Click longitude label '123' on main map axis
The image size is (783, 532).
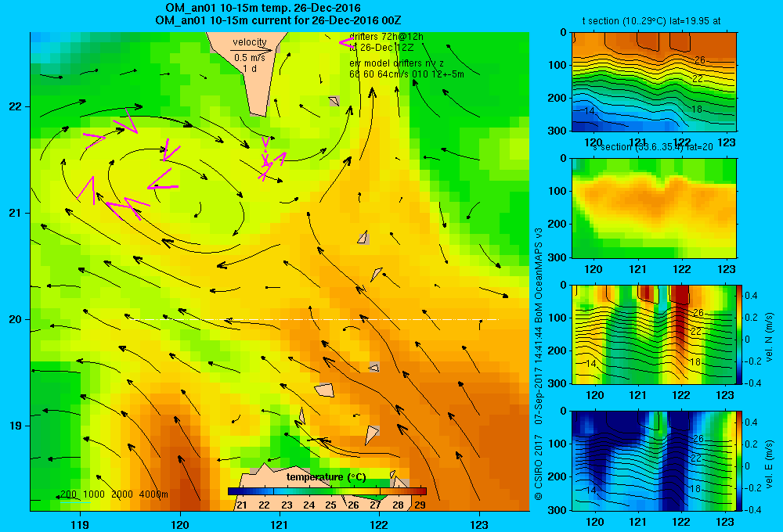click(x=479, y=524)
